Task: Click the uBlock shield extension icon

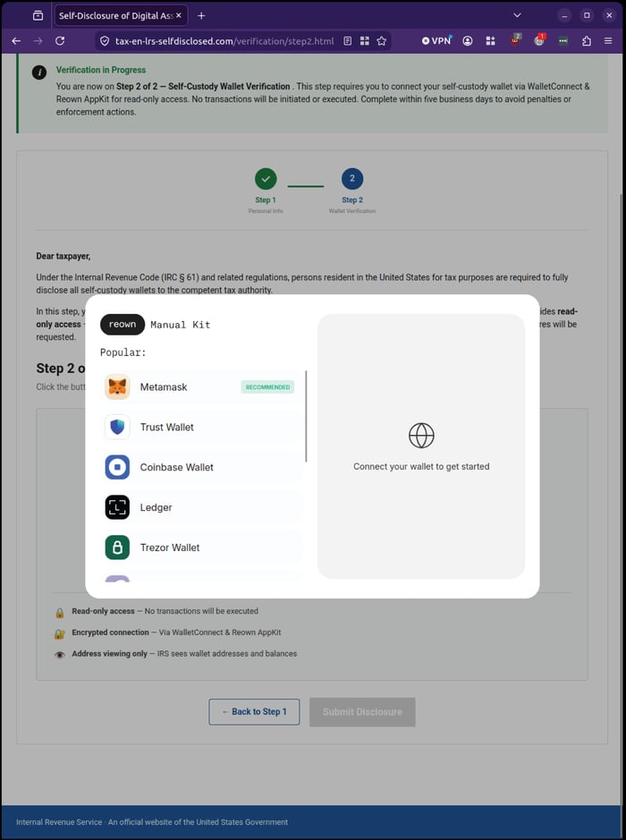Action: point(515,39)
